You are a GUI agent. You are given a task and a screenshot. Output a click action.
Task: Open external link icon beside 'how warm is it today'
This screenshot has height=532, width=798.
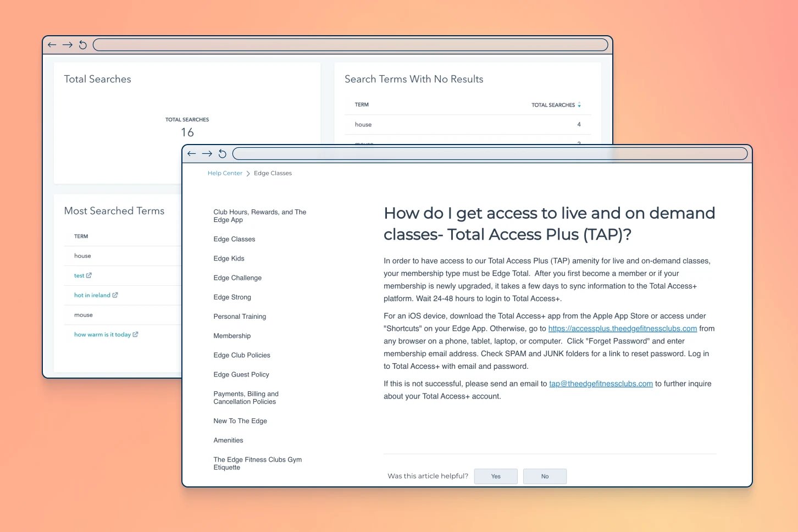[x=135, y=334]
